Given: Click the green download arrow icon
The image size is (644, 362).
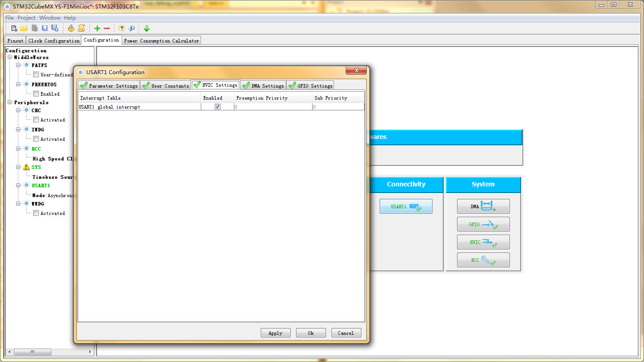Looking at the screenshot, I should click(x=147, y=28).
